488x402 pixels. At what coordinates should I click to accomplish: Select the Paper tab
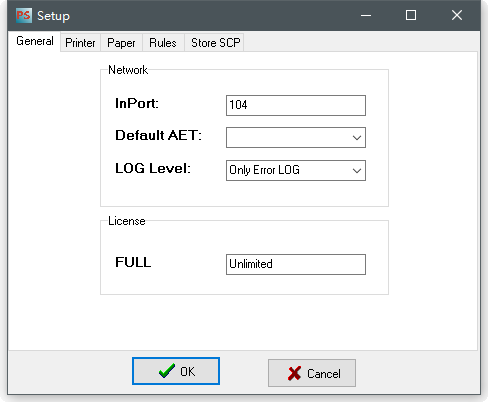point(121,43)
